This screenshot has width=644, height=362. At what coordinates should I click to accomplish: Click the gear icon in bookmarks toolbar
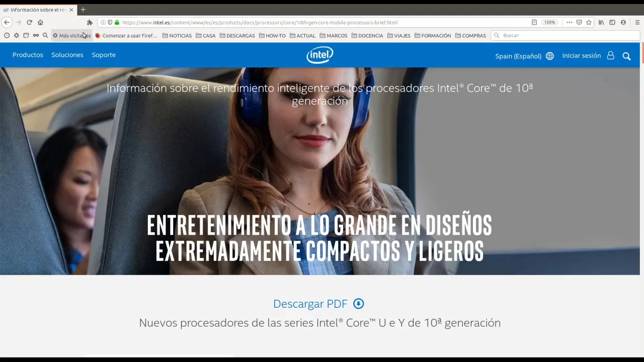tap(17, 35)
